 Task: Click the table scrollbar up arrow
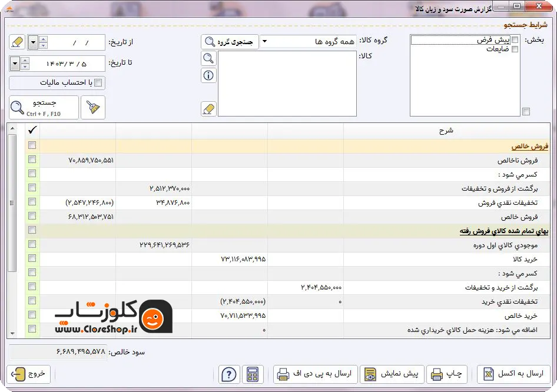pyautogui.click(x=12, y=128)
